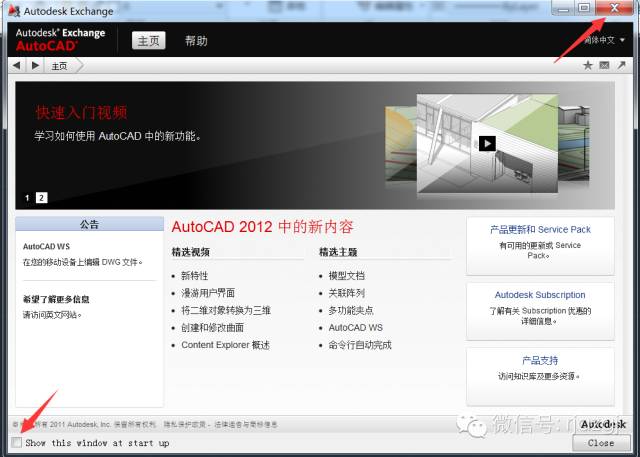This screenshot has height=457, width=640.
Task: Switch to banner slide 1
Action: pos(27,197)
